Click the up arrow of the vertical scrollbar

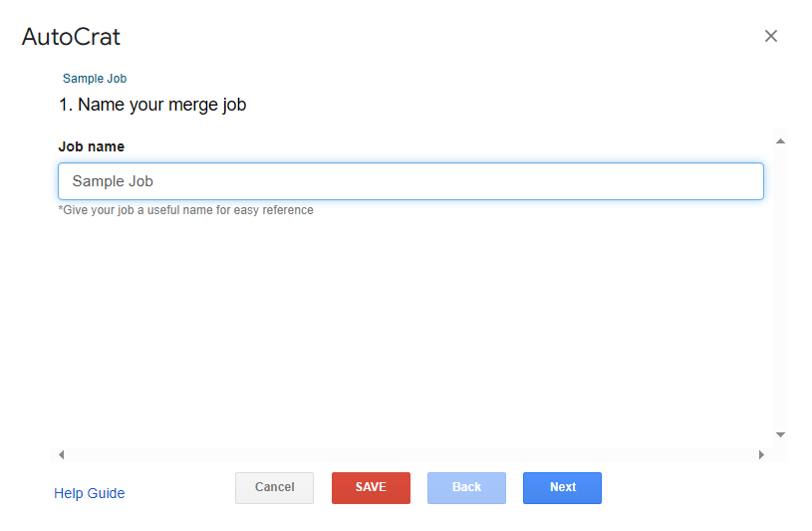[780, 140]
